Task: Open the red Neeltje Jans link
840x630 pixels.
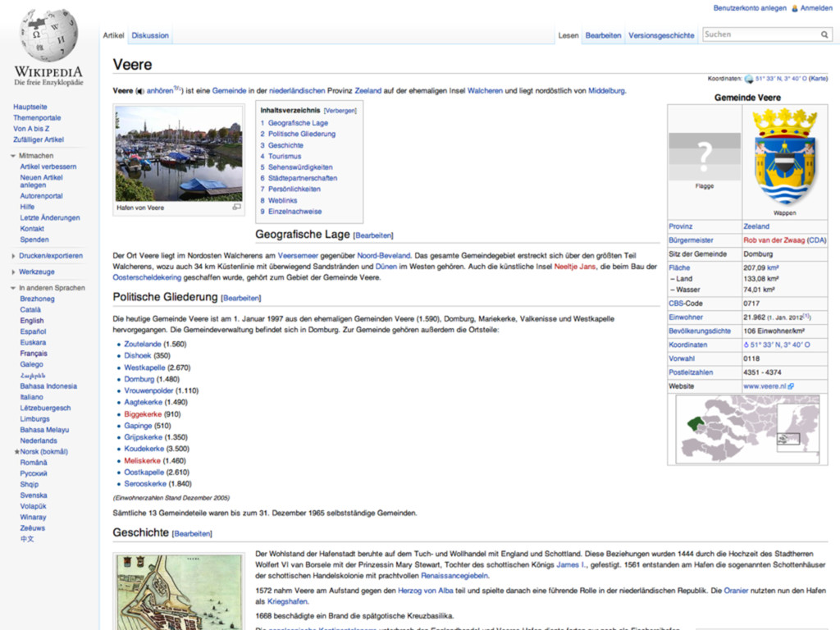Action: point(575,267)
